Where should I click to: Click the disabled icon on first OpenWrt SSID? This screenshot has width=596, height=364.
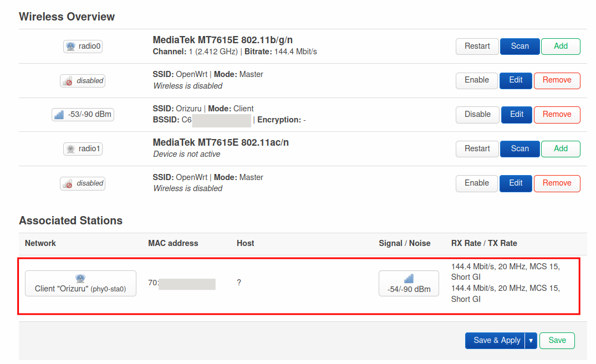point(82,80)
